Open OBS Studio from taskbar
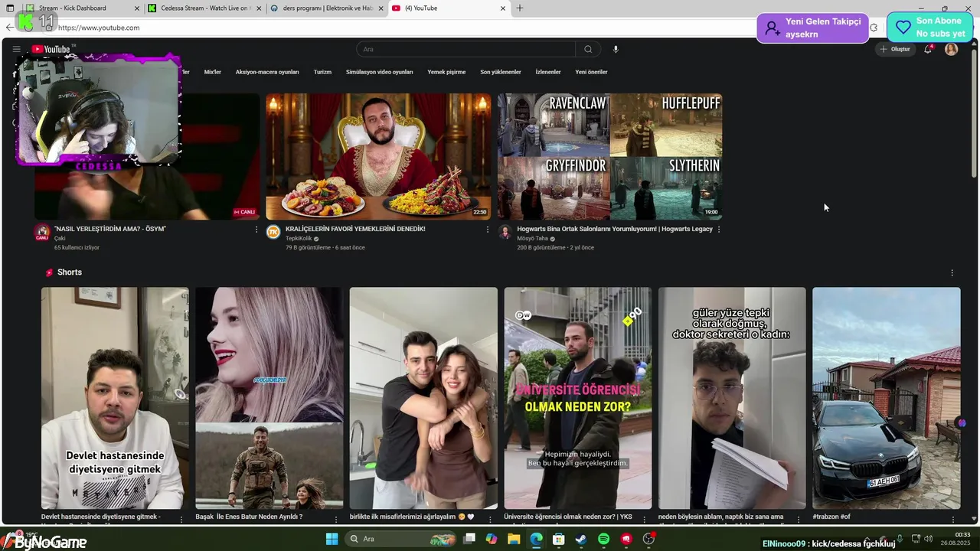980x551 pixels. pos(648,540)
